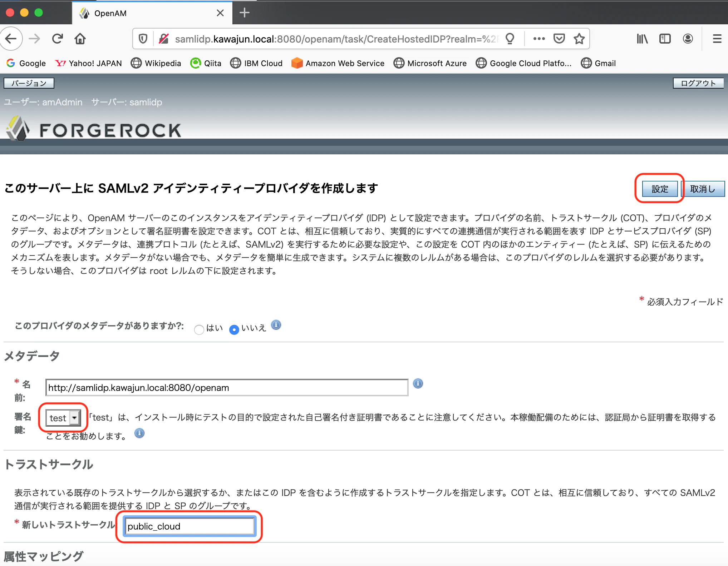
Task: Click the メタデータ section heading
Action: [31, 356]
